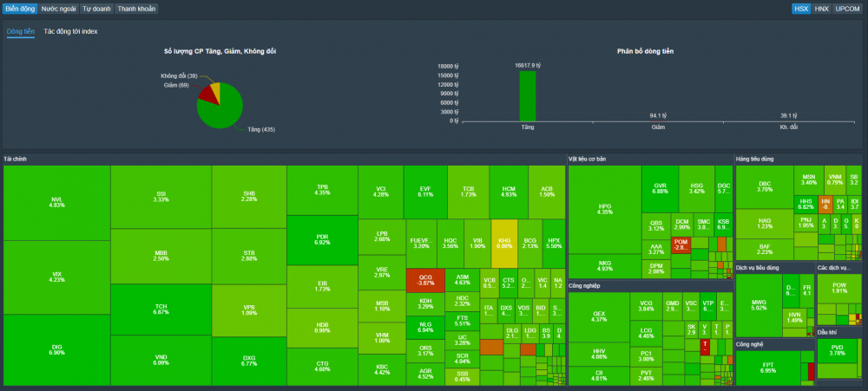Switch to the Biến động tab
This screenshot has width=868, height=391.
pos(20,9)
